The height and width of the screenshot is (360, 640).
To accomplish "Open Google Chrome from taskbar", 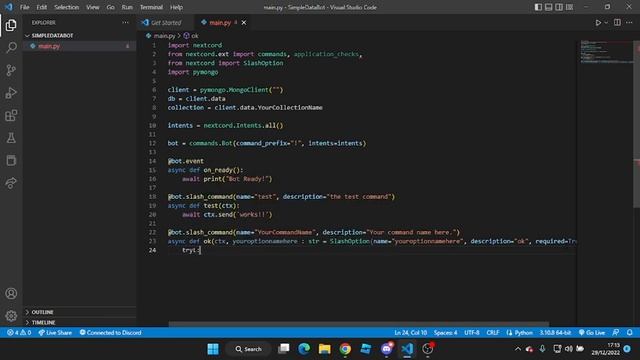I will (345, 349).
